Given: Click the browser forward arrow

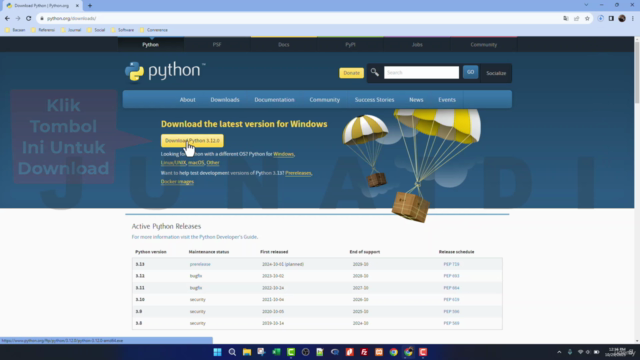Looking at the screenshot, I should point(18,18).
